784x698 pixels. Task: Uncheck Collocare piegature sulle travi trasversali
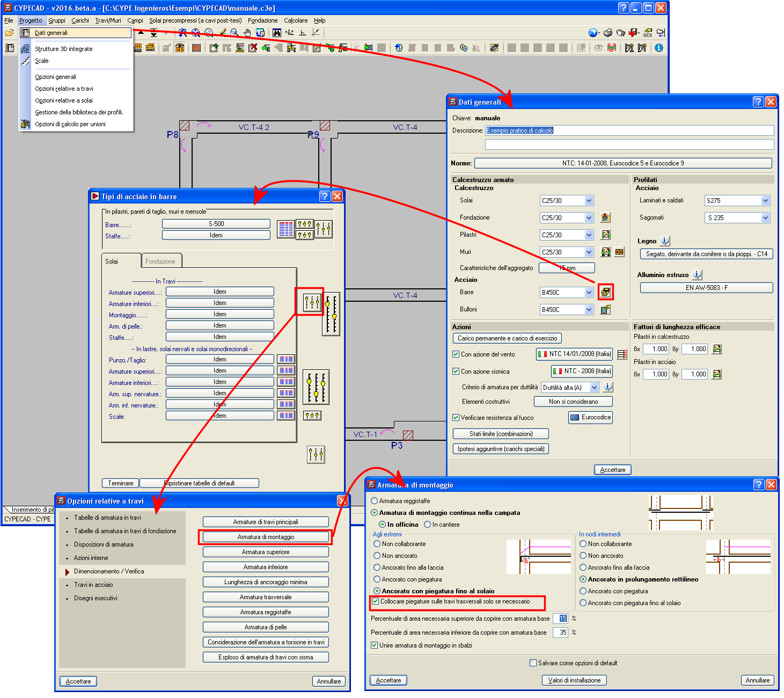click(376, 601)
